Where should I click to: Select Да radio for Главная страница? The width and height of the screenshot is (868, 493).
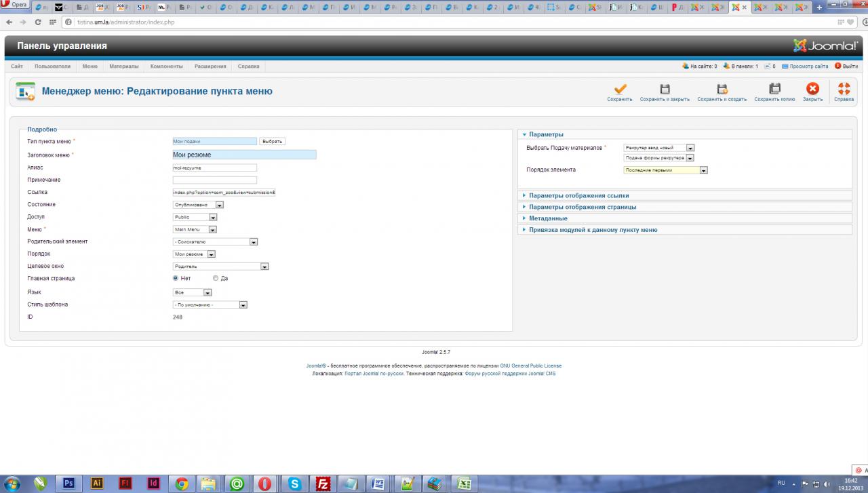point(216,278)
